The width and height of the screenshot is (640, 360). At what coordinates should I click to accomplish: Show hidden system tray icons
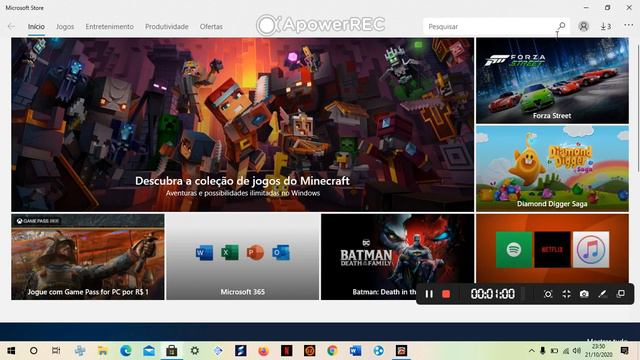click(531, 351)
